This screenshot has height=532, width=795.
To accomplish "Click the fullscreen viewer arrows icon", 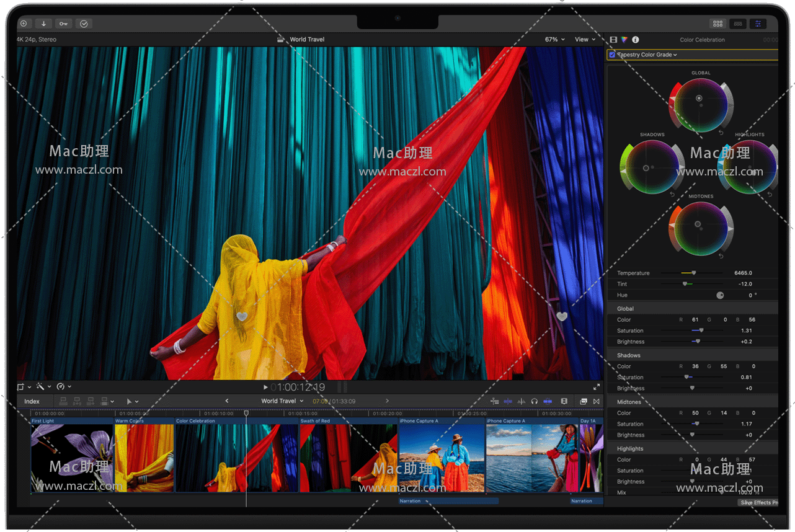I will 597,387.
